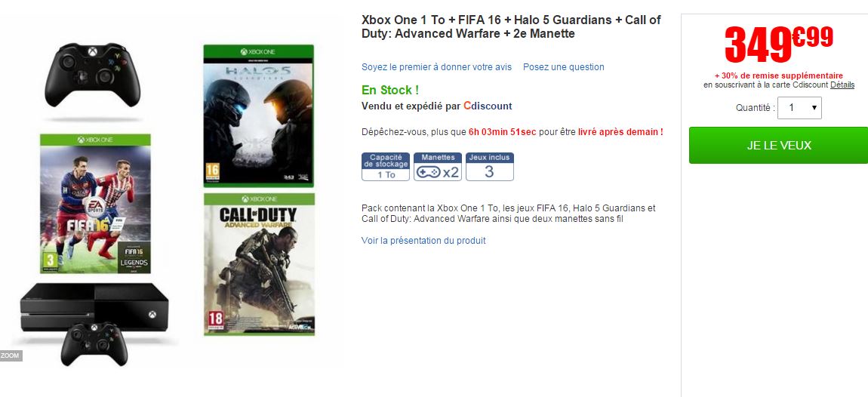Click the 349€99 red price
Screen dimensions: 868x397
point(778,43)
